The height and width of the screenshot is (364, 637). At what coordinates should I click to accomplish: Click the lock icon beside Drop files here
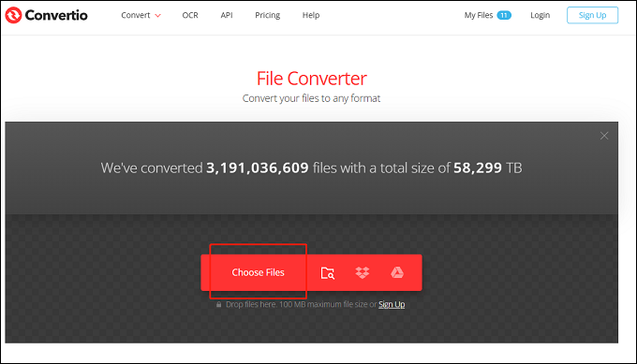218,304
